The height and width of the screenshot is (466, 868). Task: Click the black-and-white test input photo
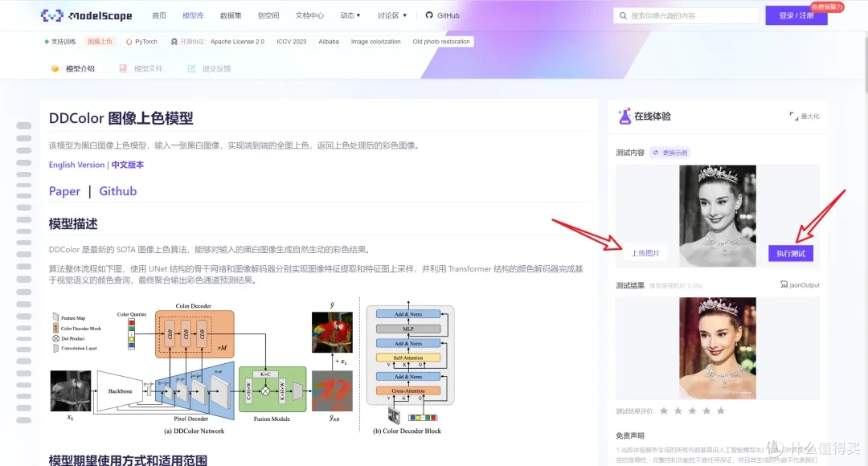[718, 216]
